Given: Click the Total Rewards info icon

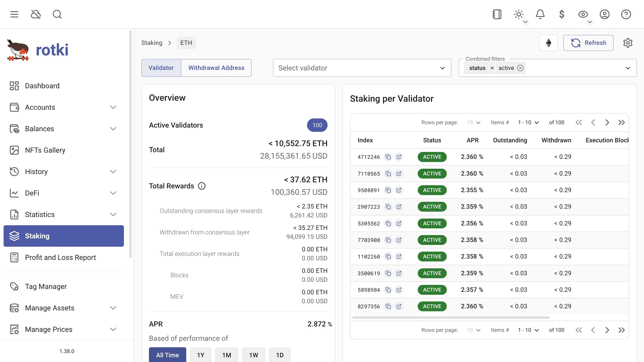Looking at the screenshot, I should click(201, 186).
